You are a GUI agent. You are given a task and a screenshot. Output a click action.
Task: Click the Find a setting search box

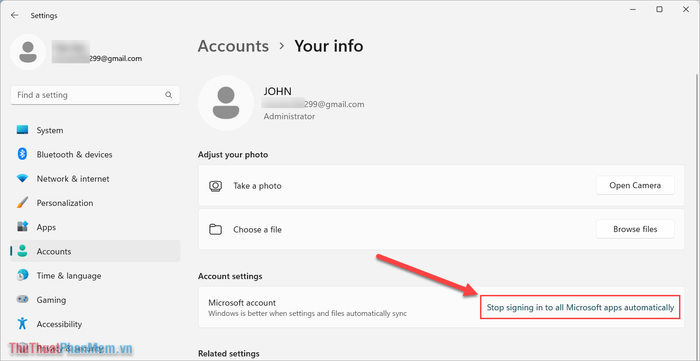pos(95,95)
